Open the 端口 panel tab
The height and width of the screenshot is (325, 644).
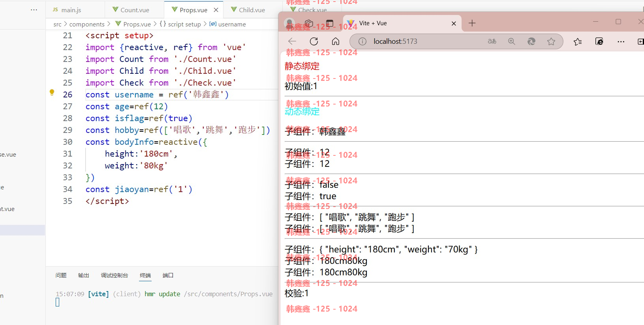[168, 275]
